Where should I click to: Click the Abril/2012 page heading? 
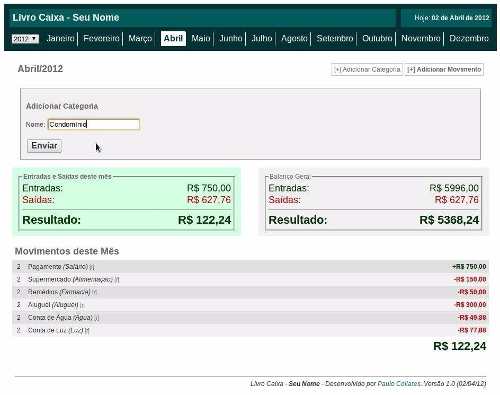40,69
